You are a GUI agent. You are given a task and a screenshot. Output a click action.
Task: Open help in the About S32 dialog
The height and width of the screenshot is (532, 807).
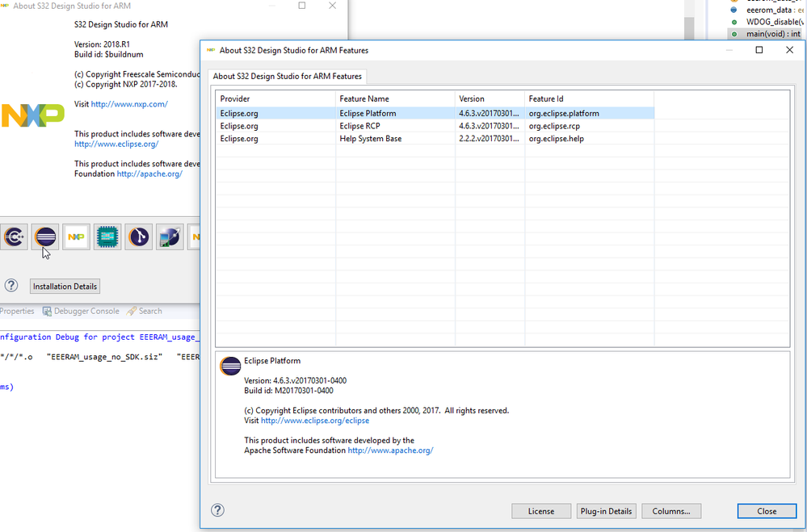(11, 286)
